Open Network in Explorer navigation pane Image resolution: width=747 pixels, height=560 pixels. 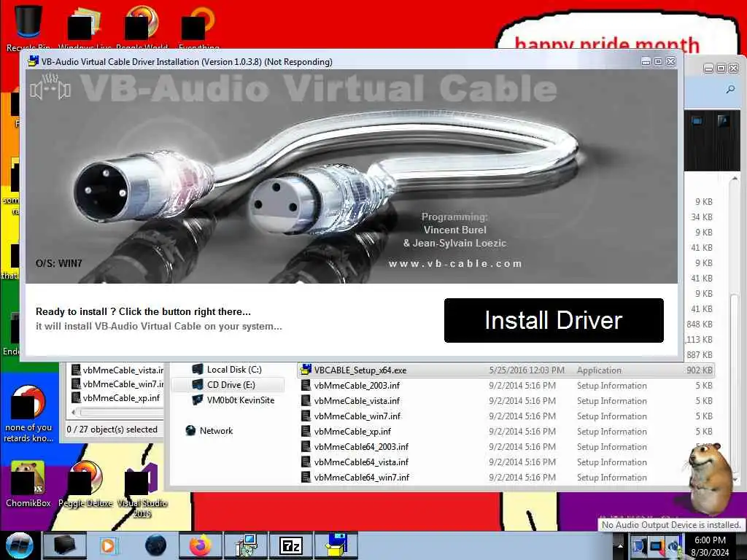(x=209, y=430)
